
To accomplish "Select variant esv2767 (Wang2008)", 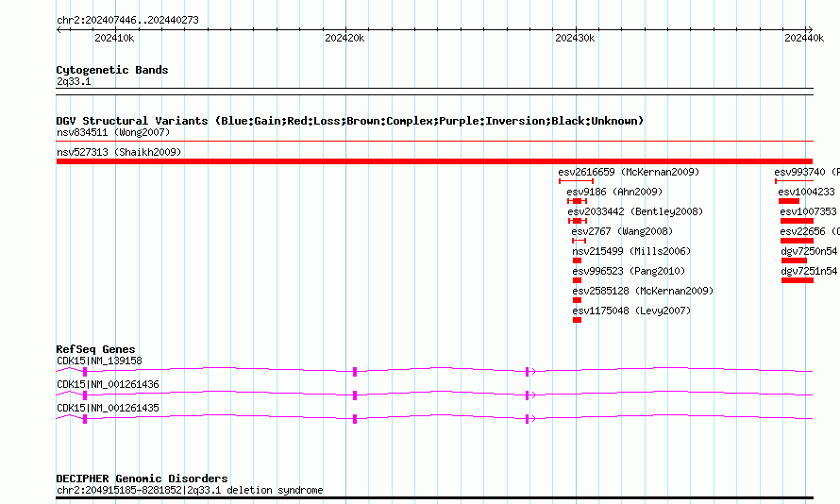I will pyautogui.click(x=622, y=231).
